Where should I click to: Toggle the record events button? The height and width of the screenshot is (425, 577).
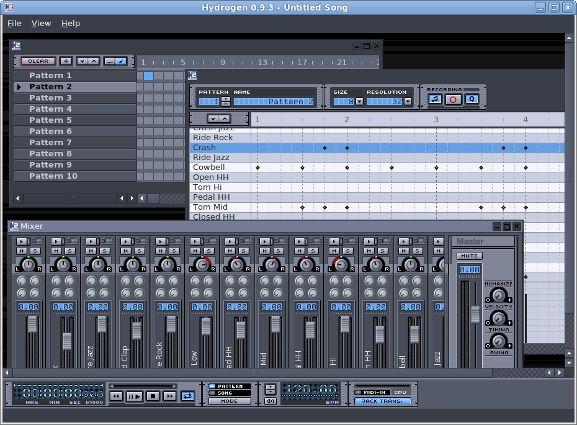pos(453,99)
